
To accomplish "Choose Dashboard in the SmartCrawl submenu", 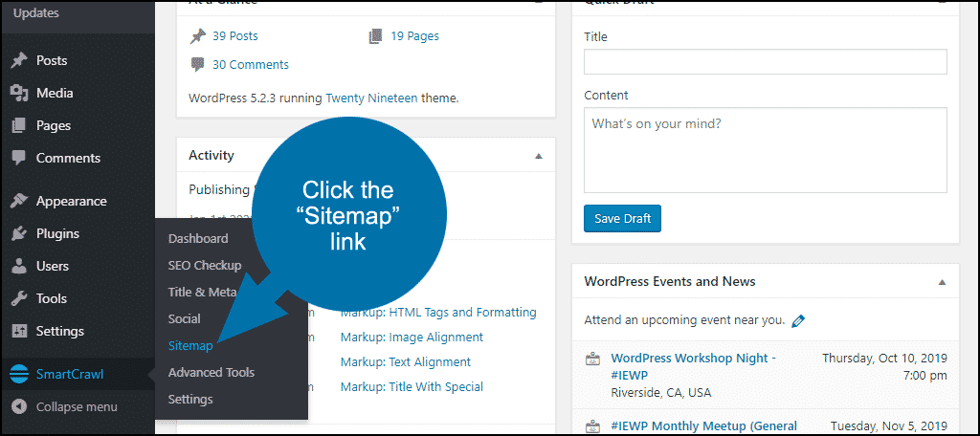I will pos(198,239).
